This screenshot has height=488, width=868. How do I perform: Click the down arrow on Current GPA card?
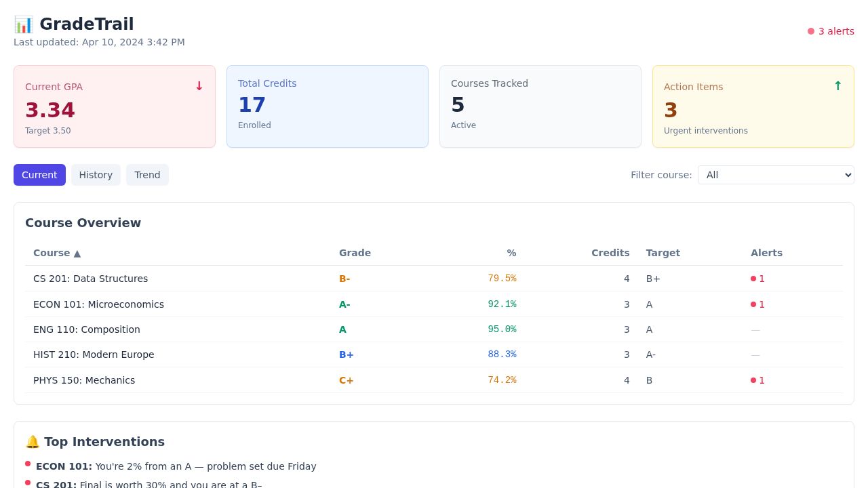[199, 86]
